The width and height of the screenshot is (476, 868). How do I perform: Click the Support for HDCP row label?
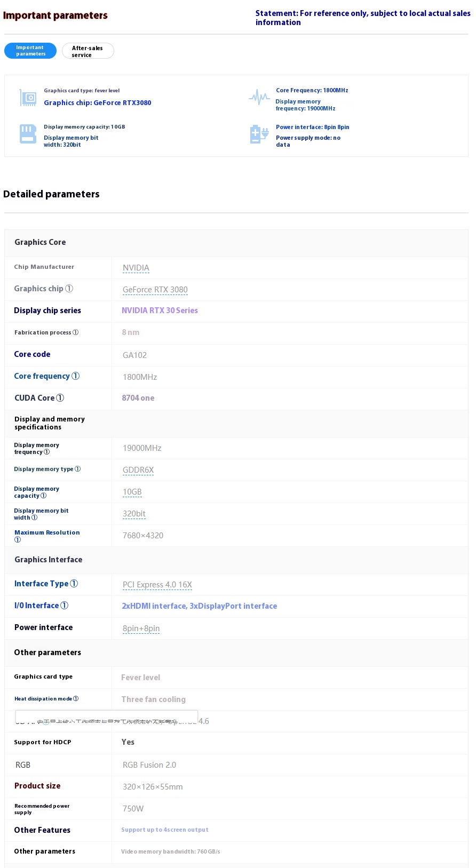point(43,742)
